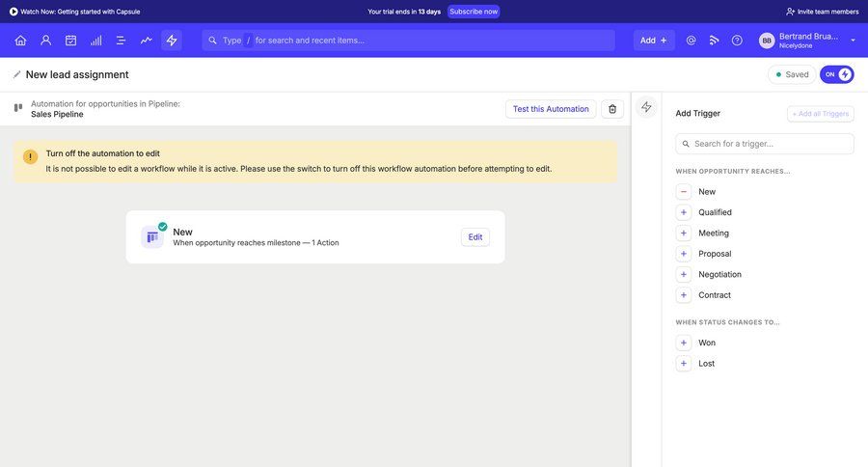Click the pencil icon to rename automation
The image size is (868, 467).
[16, 74]
